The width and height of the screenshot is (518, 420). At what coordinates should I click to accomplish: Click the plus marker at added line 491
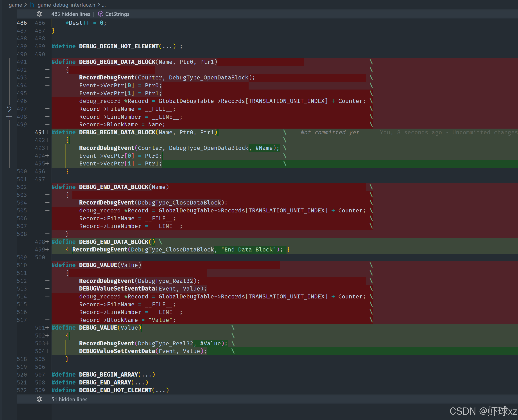pyautogui.click(x=47, y=132)
